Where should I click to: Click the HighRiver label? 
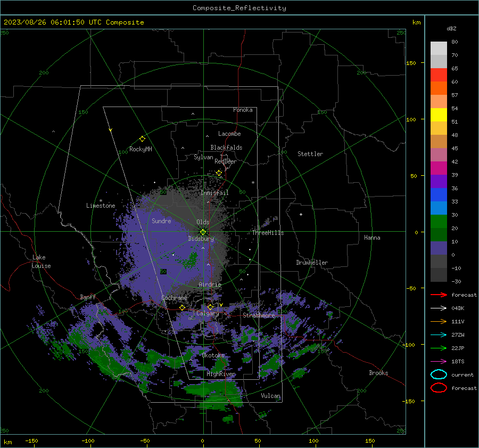pyautogui.click(x=221, y=374)
